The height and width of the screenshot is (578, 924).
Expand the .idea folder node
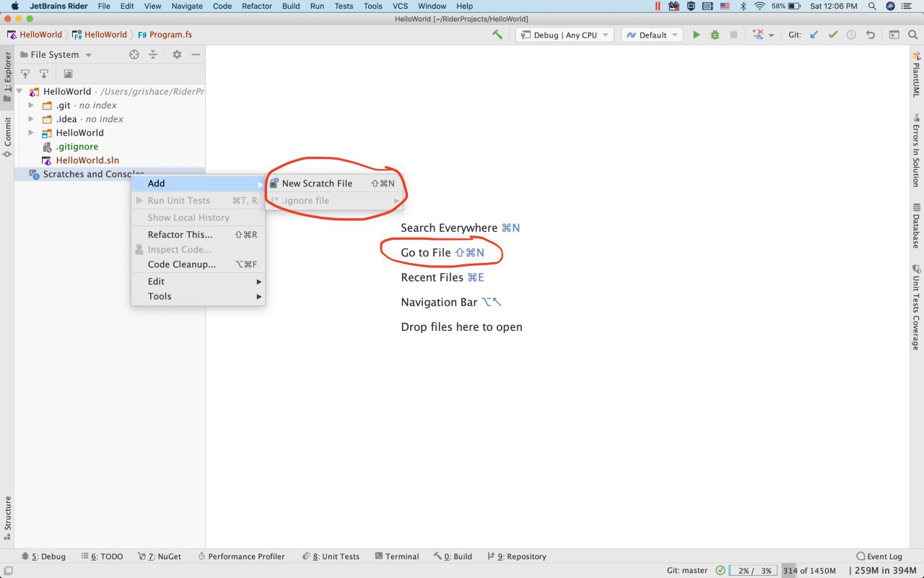point(31,119)
